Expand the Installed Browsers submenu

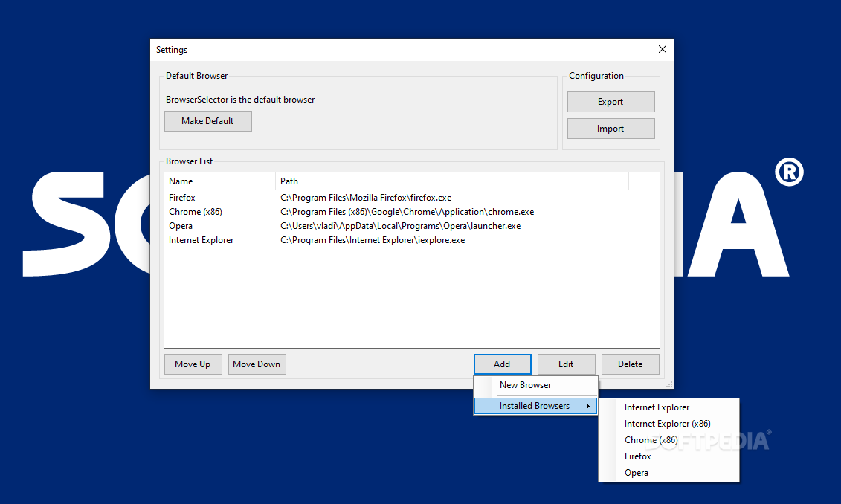pyautogui.click(x=536, y=406)
